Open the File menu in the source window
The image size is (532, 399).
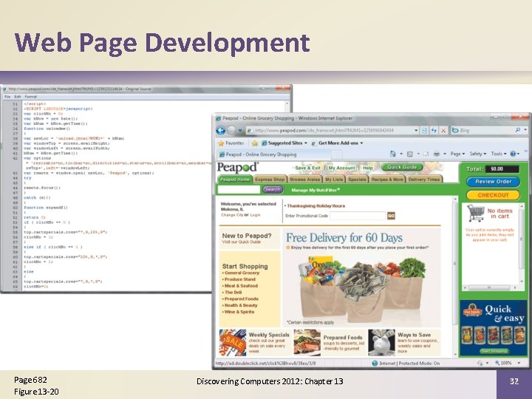7,97
